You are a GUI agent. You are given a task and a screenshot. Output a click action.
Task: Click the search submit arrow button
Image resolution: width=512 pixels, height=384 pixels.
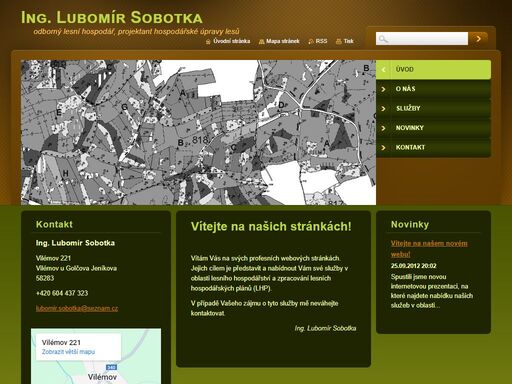(479, 39)
